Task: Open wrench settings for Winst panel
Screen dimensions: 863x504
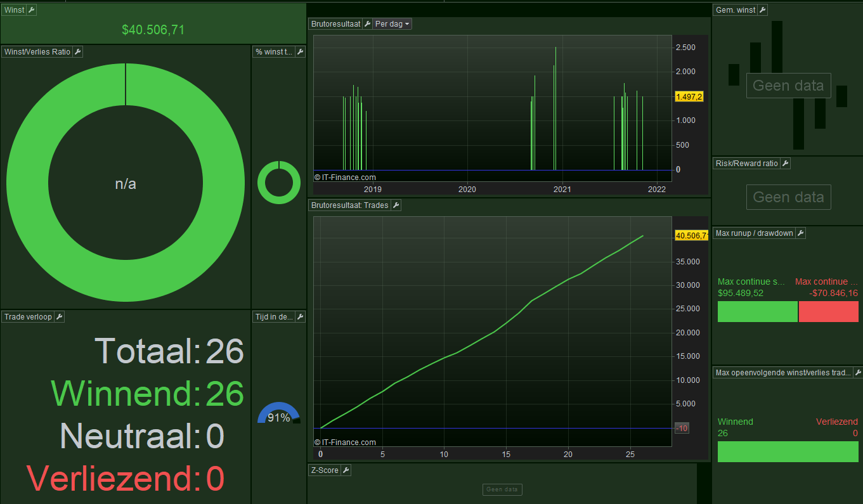Action: (32, 10)
